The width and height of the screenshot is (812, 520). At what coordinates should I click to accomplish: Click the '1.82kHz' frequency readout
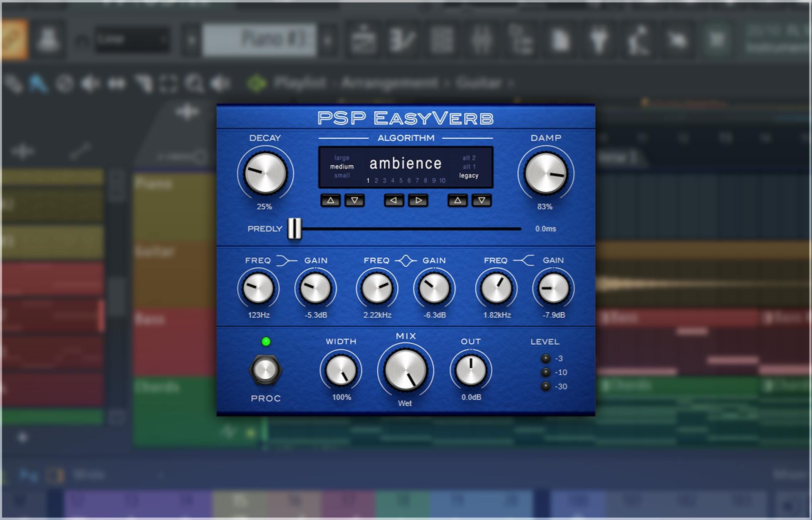(x=497, y=315)
